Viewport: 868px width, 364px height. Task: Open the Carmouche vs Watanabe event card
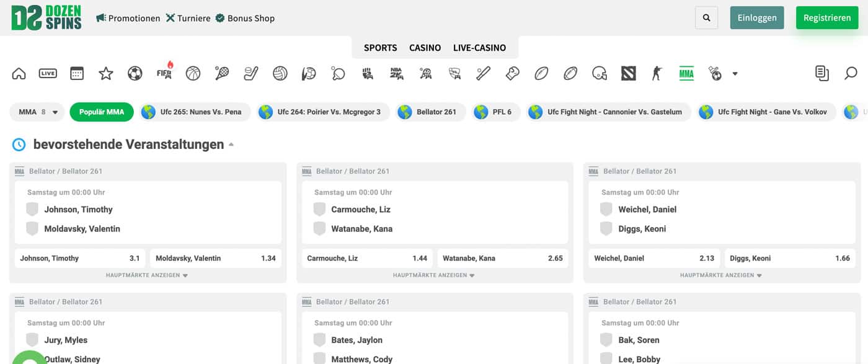pos(435,213)
